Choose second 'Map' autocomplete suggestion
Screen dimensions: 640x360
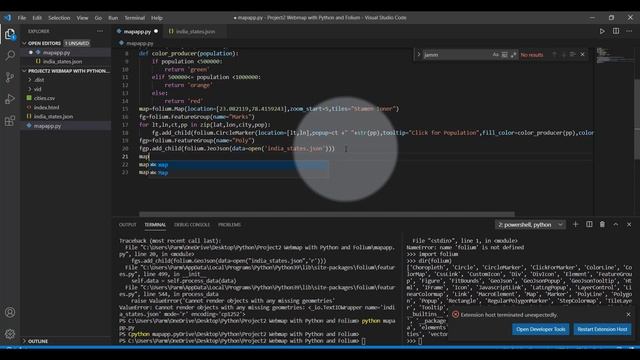[x=239, y=173]
